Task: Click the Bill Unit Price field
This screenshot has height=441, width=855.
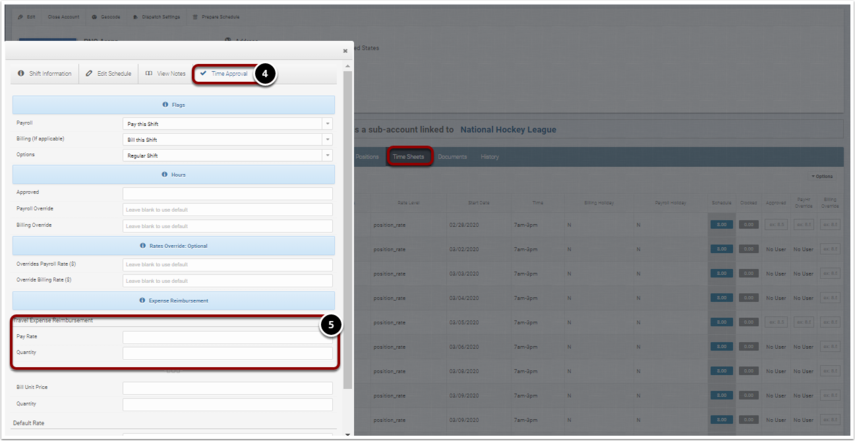Action: (x=227, y=388)
